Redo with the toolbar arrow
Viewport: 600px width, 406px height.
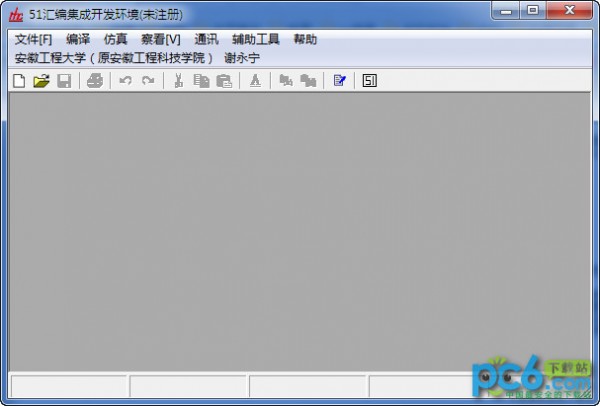coord(148,81)
